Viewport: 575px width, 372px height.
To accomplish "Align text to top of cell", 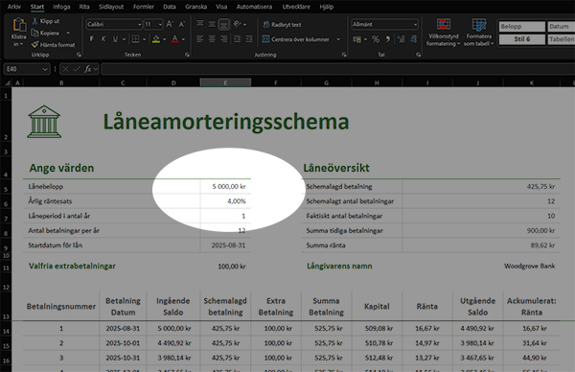I will pos(200,24).
